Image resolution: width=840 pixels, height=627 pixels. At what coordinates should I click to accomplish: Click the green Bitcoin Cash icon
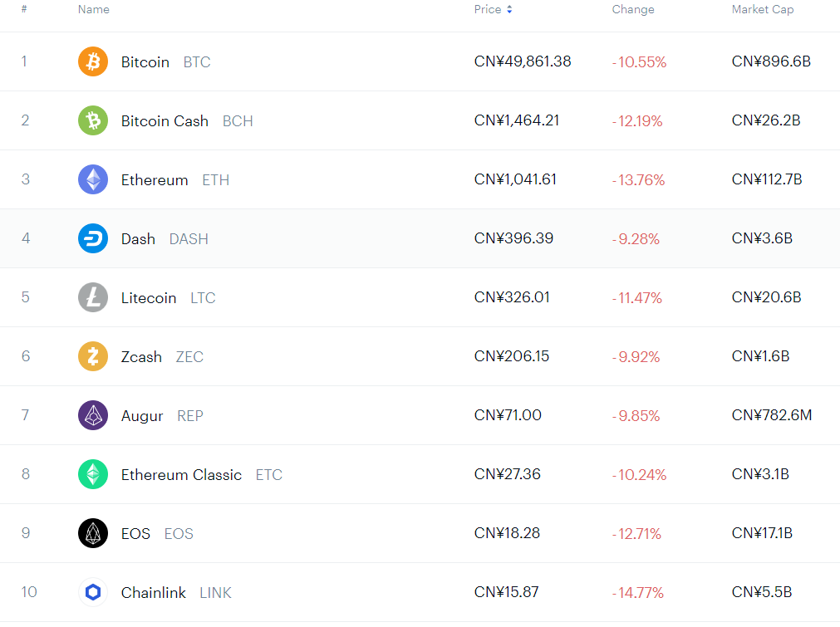(93, 120)
